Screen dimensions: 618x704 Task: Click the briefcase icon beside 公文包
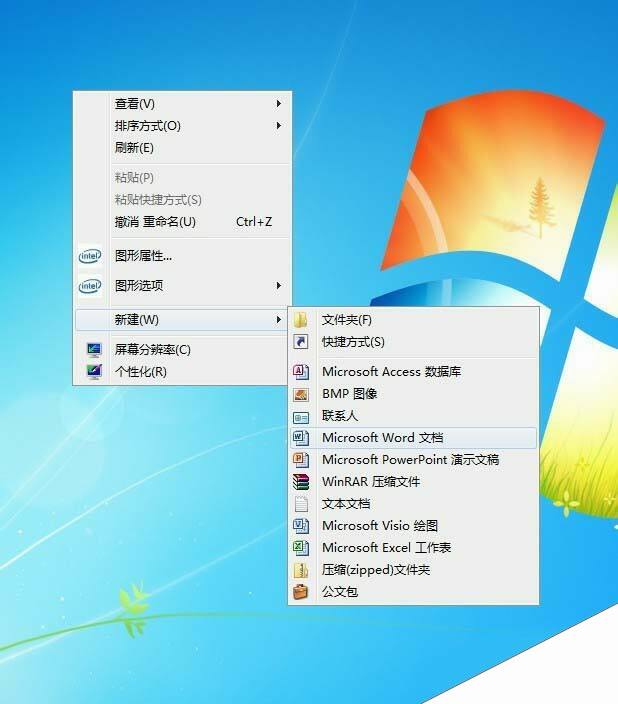pos(300,591)
